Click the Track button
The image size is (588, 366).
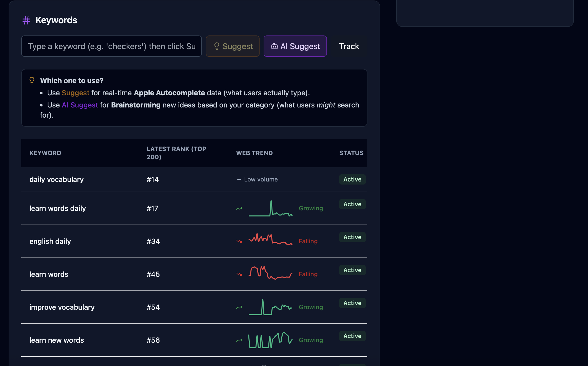(349, 46)
